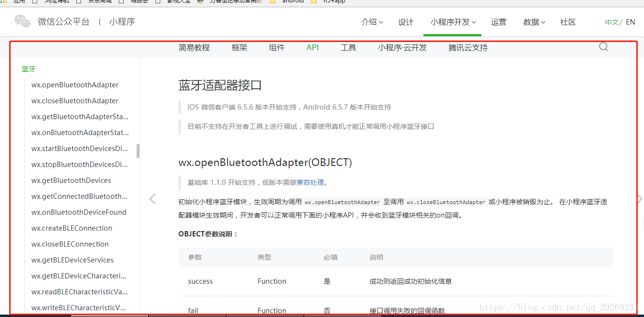Open wx.readBLECharacteristicVa... sidebar entry

80,292
